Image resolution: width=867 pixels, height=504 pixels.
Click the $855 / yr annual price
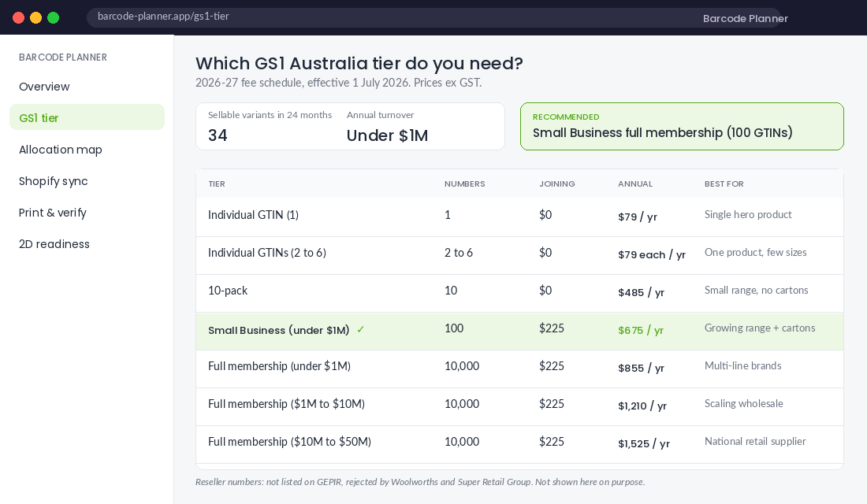tap(642, 368)
